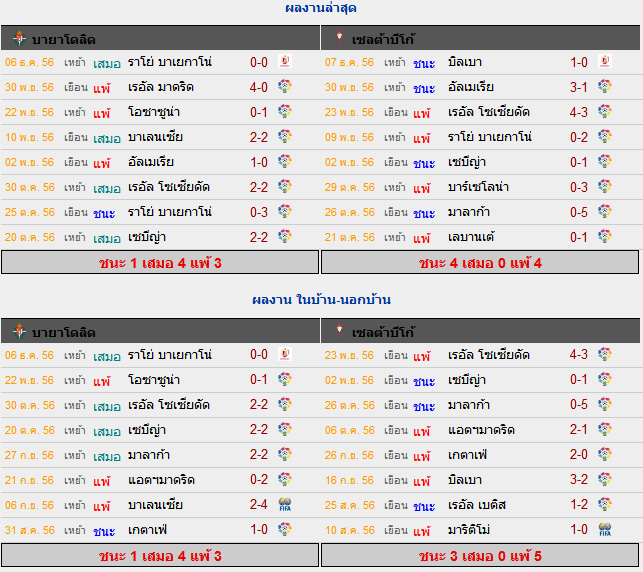Click ชนะ 1 เสมอ 4 แพ้ 3 under ในบ้าน-นอกบ้าน
Viewport: 643px width, 572px height.
click(160, 556)
